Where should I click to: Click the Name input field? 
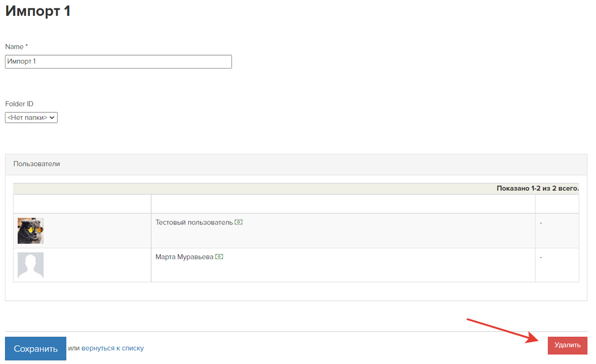[x=118, y=62]
